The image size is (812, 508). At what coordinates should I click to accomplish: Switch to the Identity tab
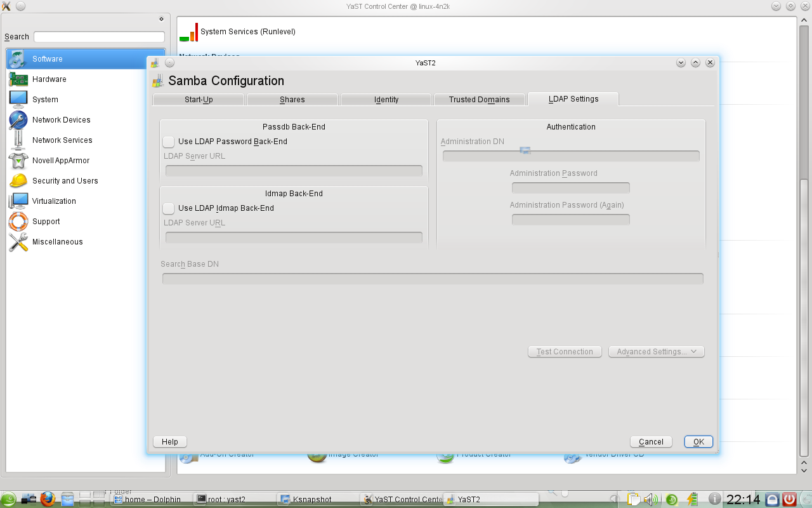click(x=386, y=100)
